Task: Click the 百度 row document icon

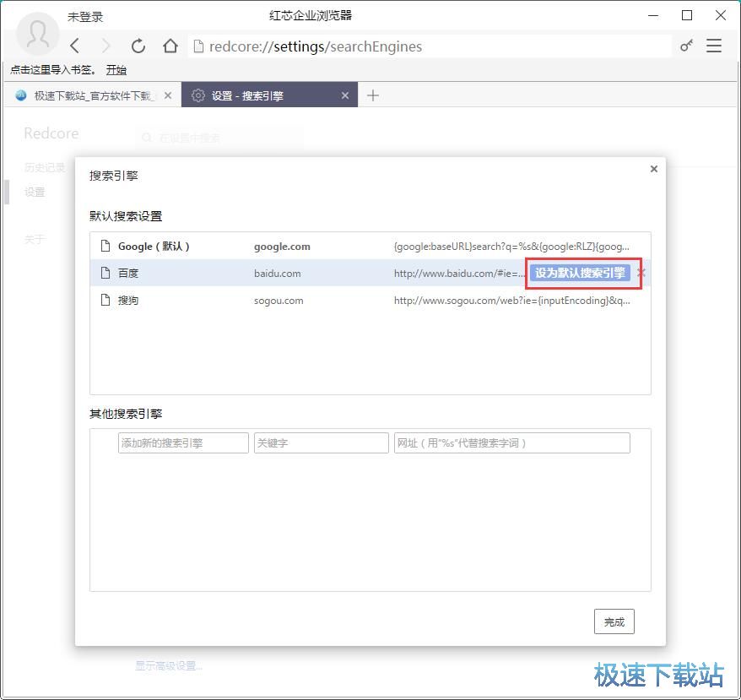Action: pos(105,273)
